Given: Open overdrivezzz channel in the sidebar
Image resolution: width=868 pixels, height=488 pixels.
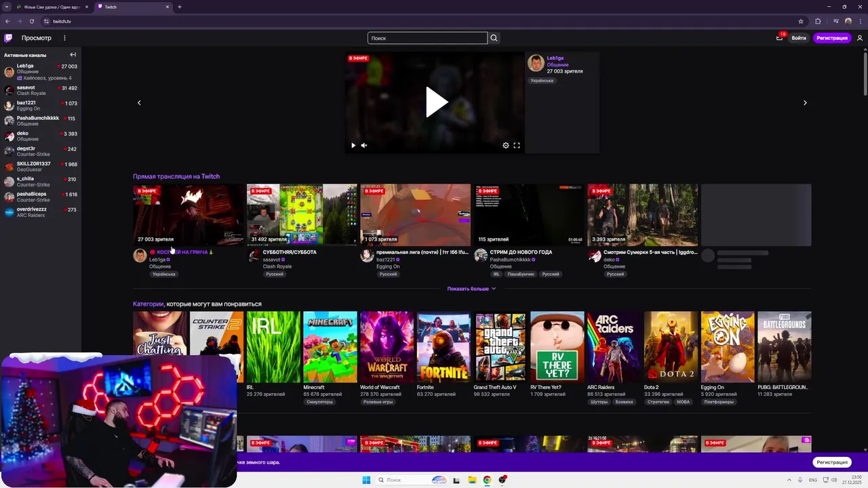Looking at the screenshot, I should pos(41,212).
